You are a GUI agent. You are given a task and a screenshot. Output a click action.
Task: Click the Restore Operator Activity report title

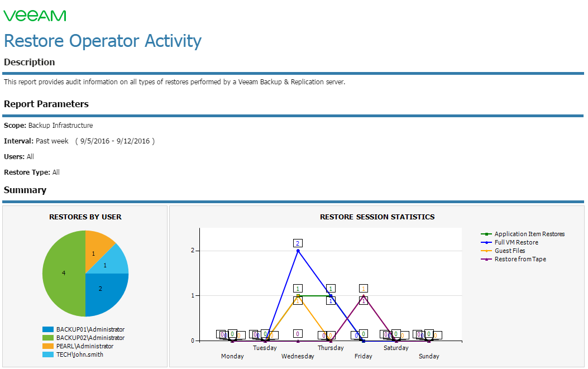click(x=103, y=41)
